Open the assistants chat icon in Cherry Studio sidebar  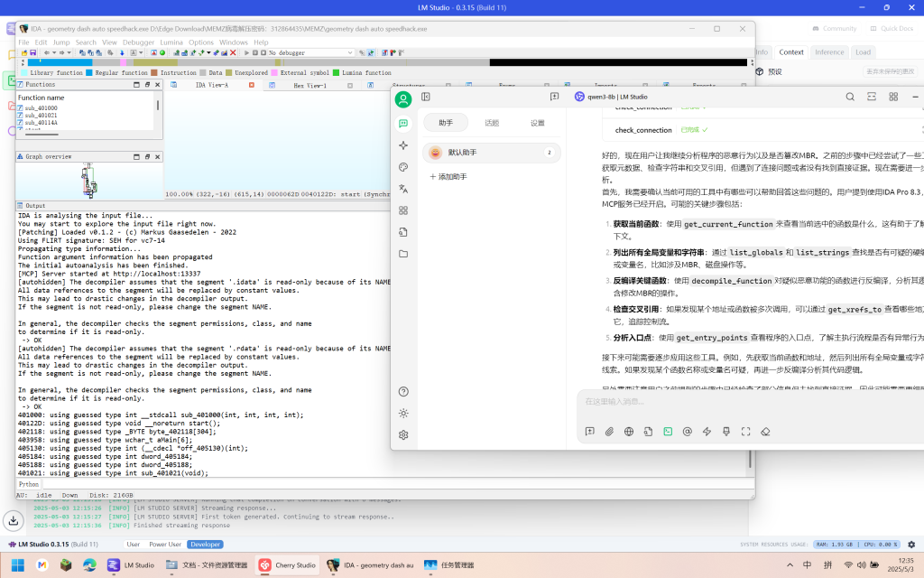tap(403, 123)
